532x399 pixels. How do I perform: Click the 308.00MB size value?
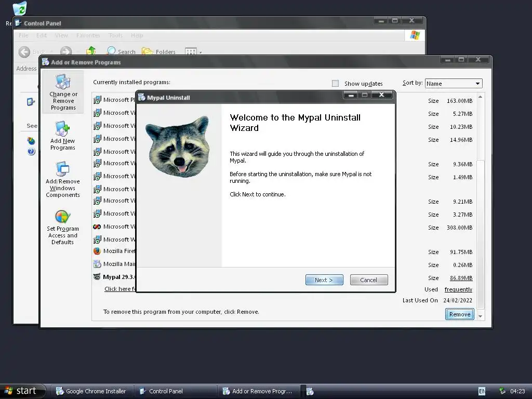click(x=459, y=228)
